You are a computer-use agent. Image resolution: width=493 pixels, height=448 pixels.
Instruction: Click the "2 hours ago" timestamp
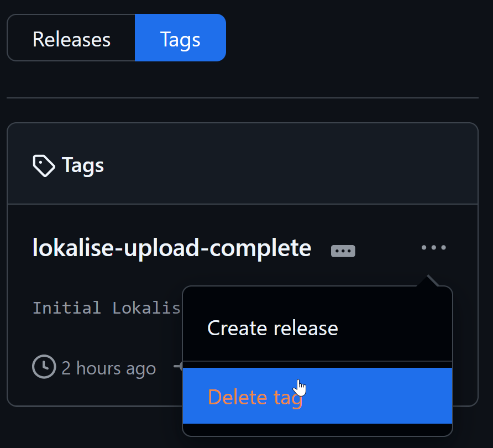click(108, 368)
